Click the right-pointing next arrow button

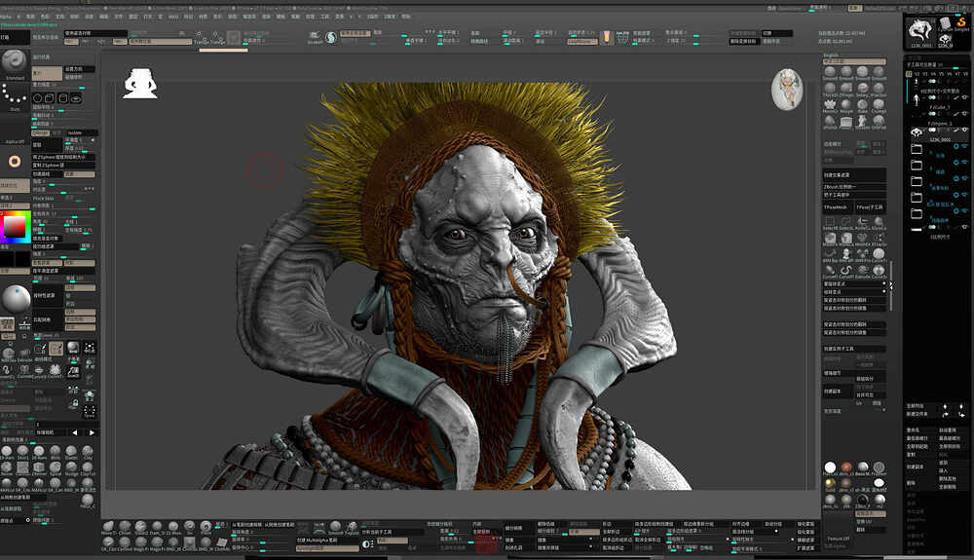[92, 432]
